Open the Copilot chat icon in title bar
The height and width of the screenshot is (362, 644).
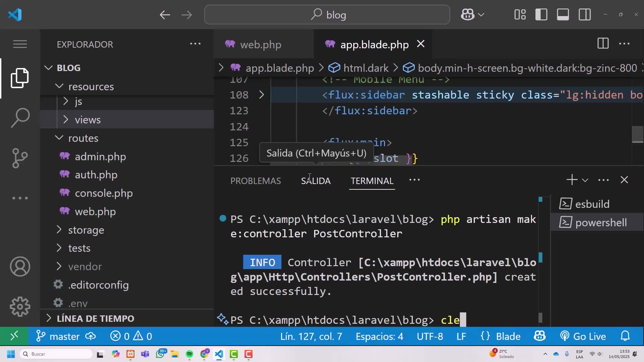467,15
